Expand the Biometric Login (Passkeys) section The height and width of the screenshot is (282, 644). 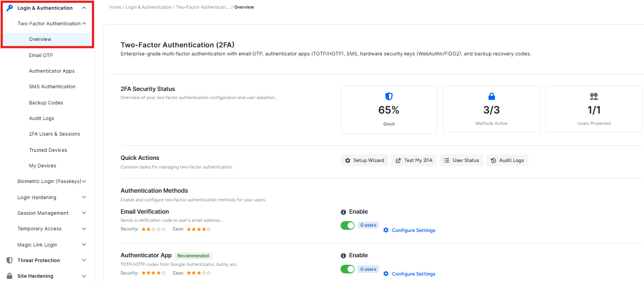click(84, 182)
